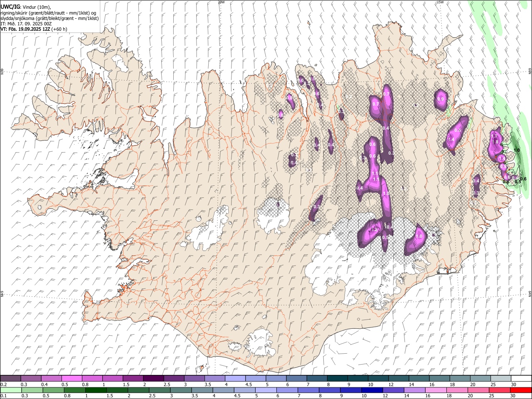The width and height of the screenshot is (532, 399).
Task: Pick lower legend swatch between 2 and 2.5
Action: pos(138,390)
